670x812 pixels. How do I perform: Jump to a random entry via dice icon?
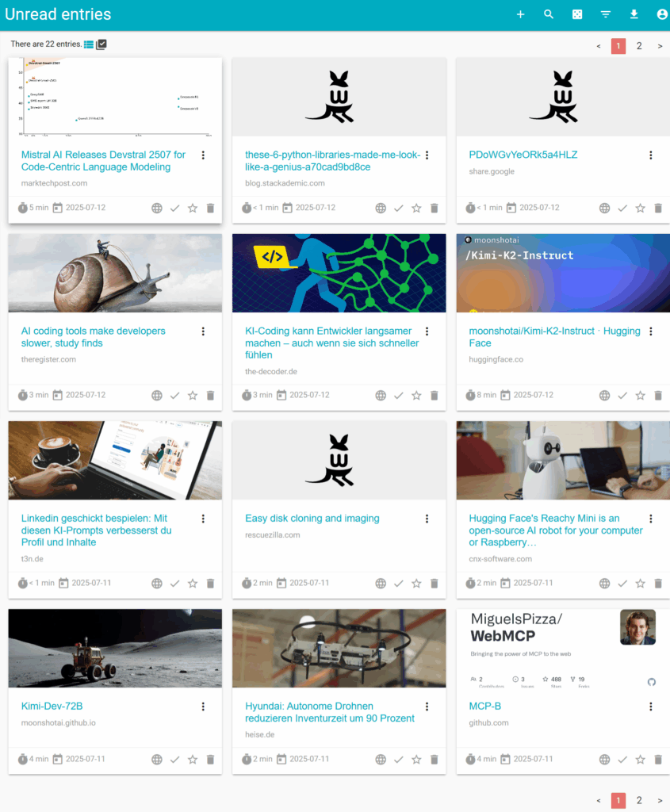click(576, 14)
